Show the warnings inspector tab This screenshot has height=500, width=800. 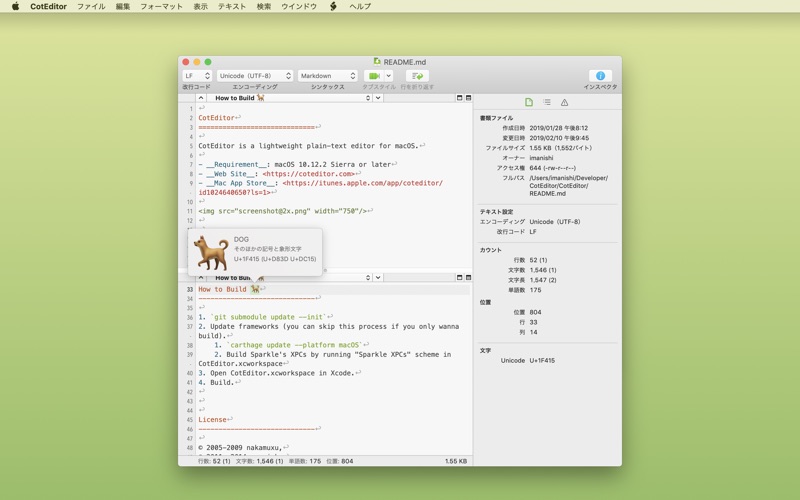click(x=564, y=103)
